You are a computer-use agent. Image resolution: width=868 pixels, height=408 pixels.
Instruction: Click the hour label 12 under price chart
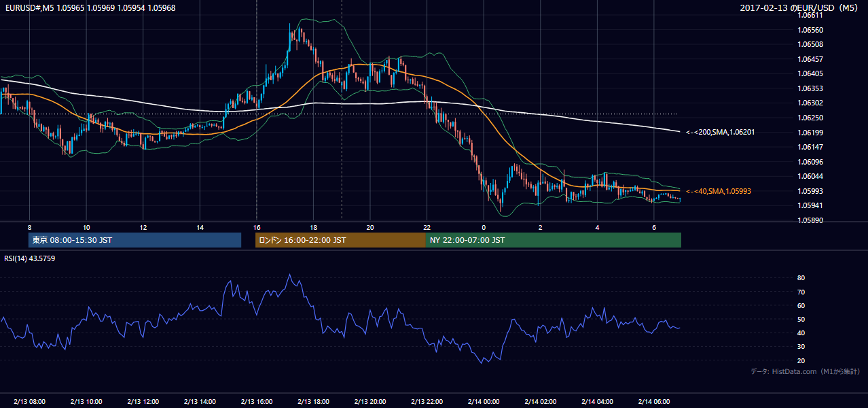[x=143, y=227]
